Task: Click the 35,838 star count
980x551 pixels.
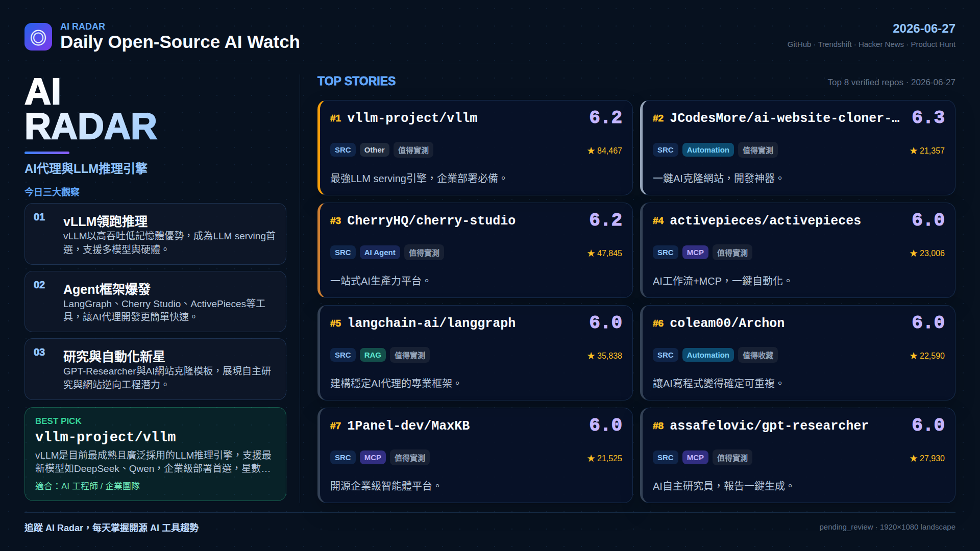Action: click(605, 356)
